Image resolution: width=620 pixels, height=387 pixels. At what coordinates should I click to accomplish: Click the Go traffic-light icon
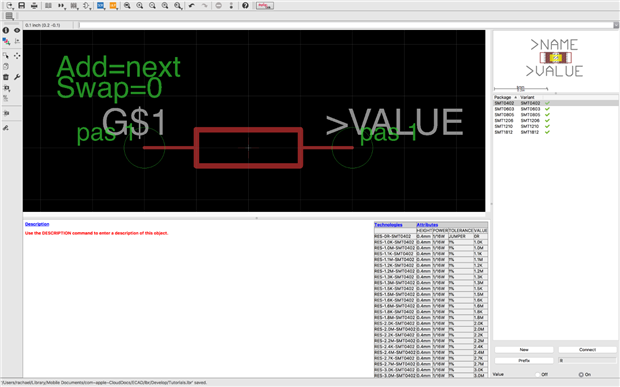(231, 6)
